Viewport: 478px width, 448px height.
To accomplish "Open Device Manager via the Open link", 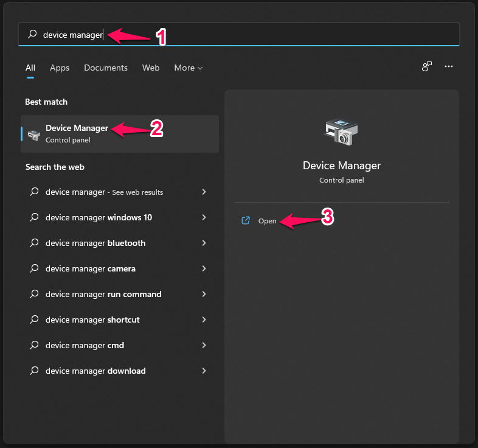I will pyautogui.click(x=267, y=221).
